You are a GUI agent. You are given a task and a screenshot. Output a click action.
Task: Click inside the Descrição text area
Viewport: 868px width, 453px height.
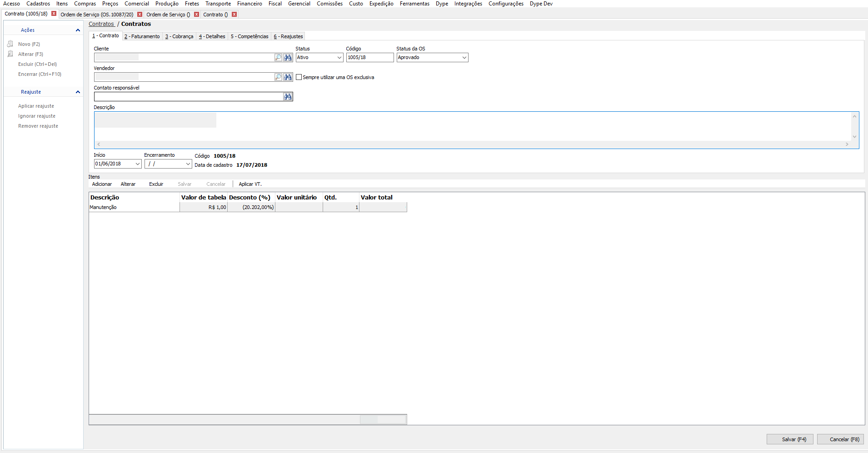pos(473,126)
